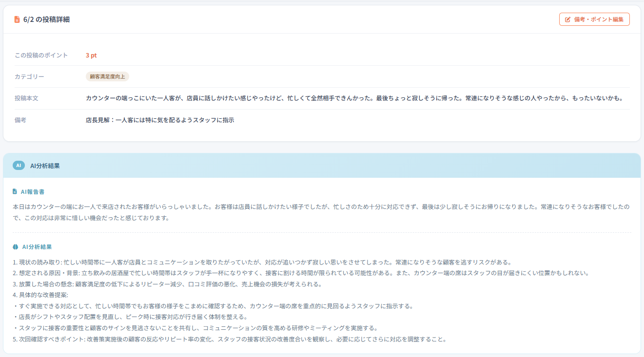Click the bullet starting すぐ実施できる対応として
The width and height of the screenshot is (644, 357).
(213, 306)
